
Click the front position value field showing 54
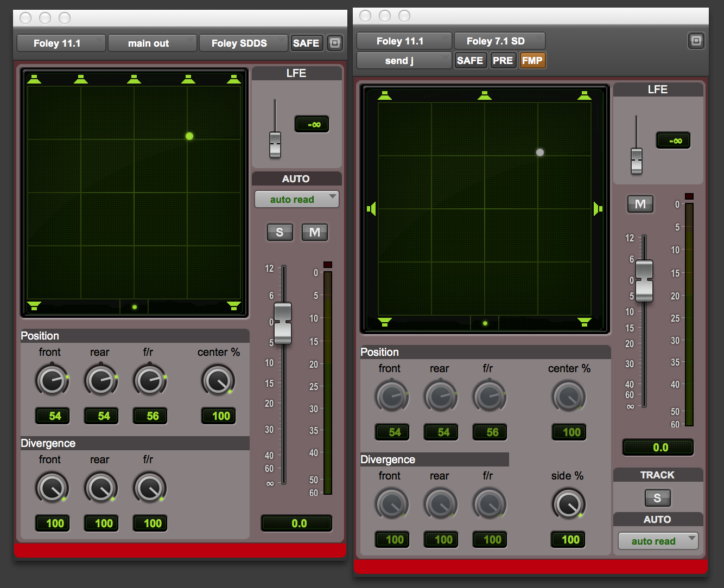pyautogui.click(x=55, y=416)
